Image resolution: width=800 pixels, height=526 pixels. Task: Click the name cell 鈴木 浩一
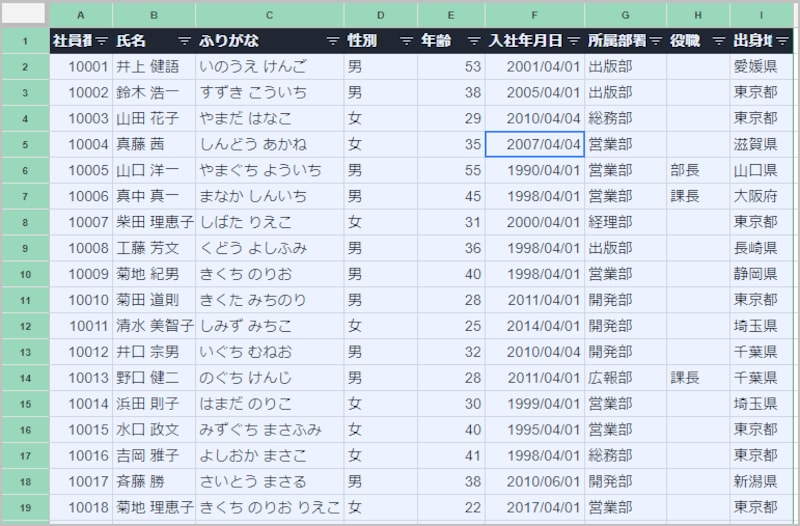pos(154,92)
